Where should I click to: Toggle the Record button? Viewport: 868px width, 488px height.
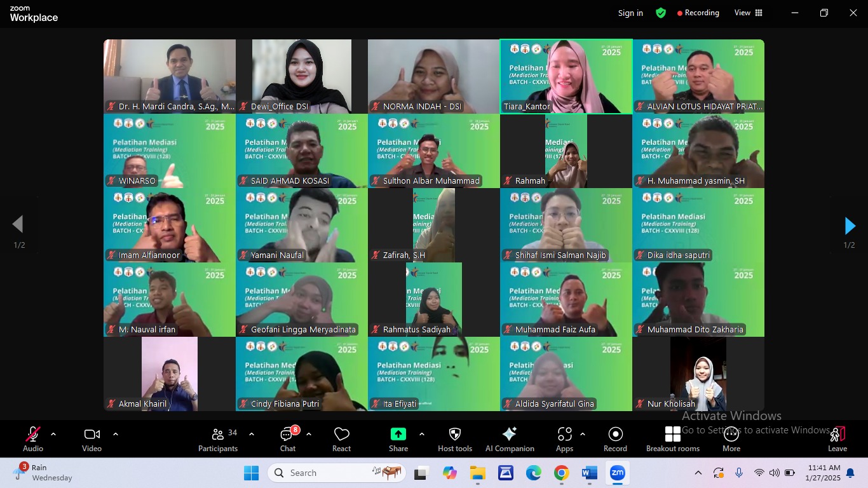(615, 438)
